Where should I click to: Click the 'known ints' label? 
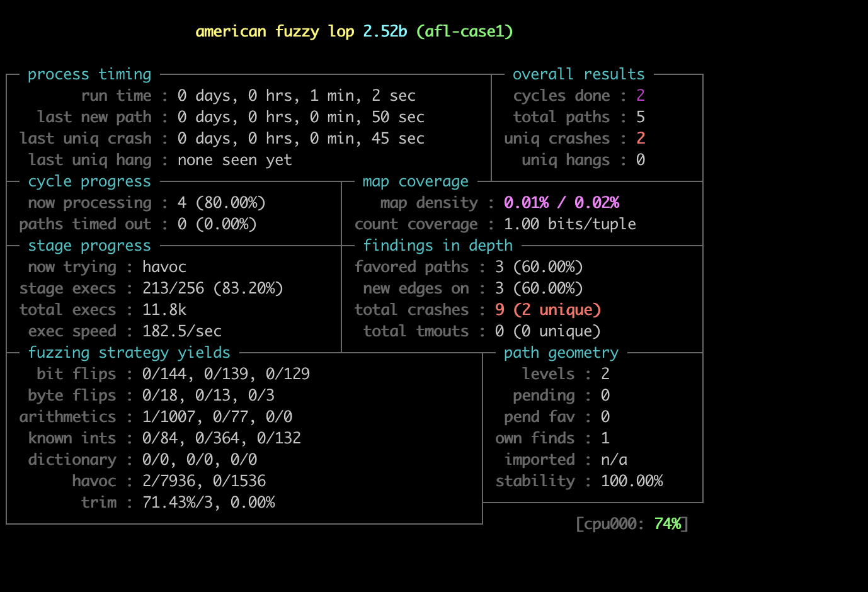pos(72,438)
